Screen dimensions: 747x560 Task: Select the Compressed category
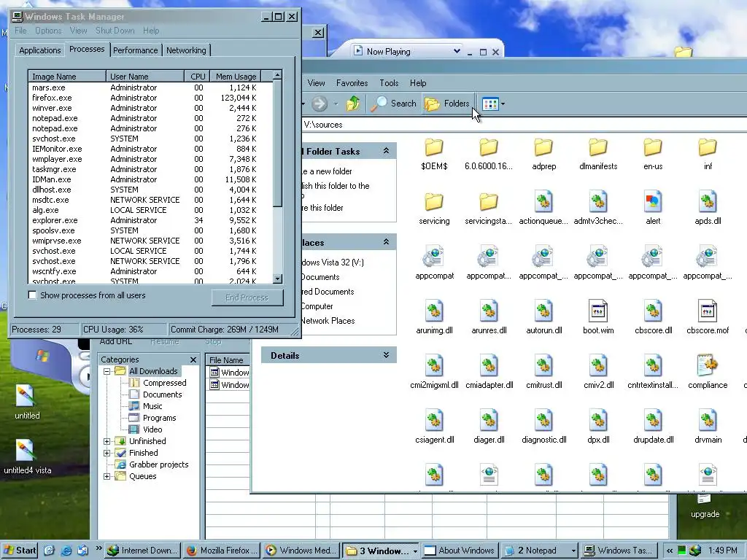pyautogui.click(x=164, y=383)
